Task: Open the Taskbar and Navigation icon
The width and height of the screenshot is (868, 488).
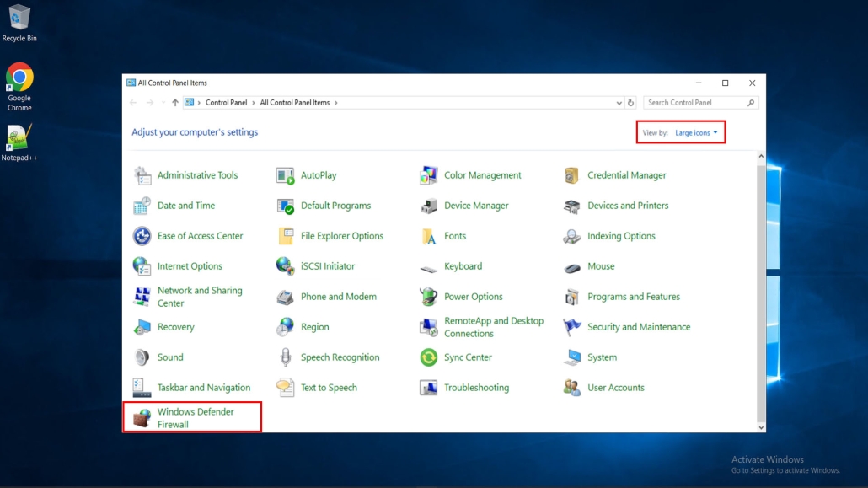Action: pos(142,388)
